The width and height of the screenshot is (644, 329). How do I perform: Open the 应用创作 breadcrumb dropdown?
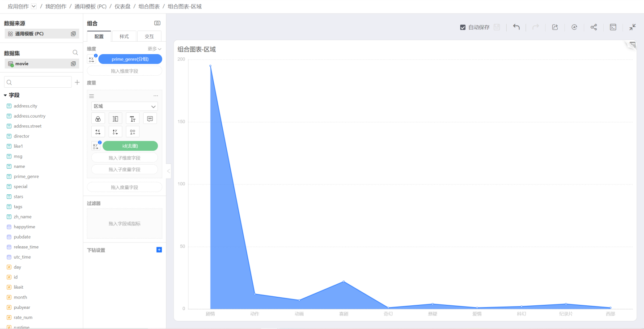tap(34, 6)
